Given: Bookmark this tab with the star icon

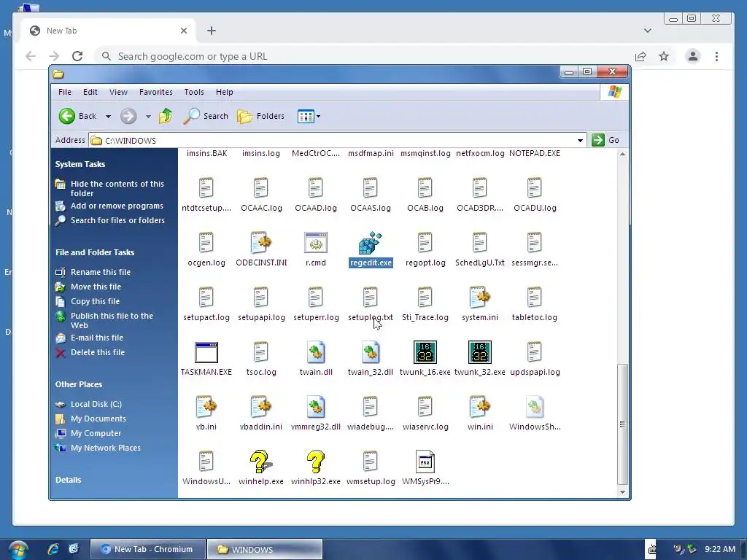Looking at the screenshot, I should pyautogui.click(x=664, y=56).
